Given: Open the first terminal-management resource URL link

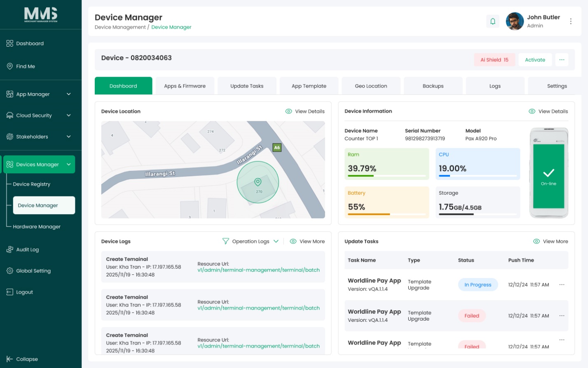Looking at the screenshot, I should tap(258, 270).
